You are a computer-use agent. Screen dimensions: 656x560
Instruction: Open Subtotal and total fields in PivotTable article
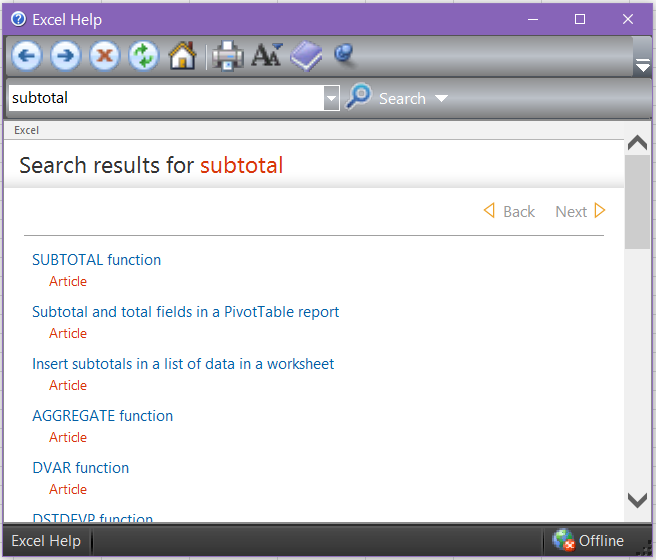click(186, 312)
